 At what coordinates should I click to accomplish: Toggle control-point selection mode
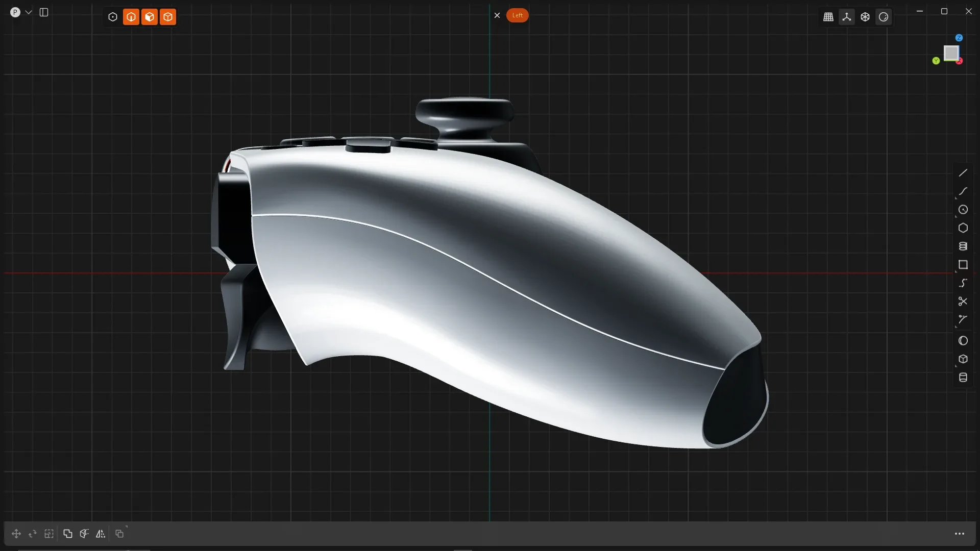pos(113,17)
